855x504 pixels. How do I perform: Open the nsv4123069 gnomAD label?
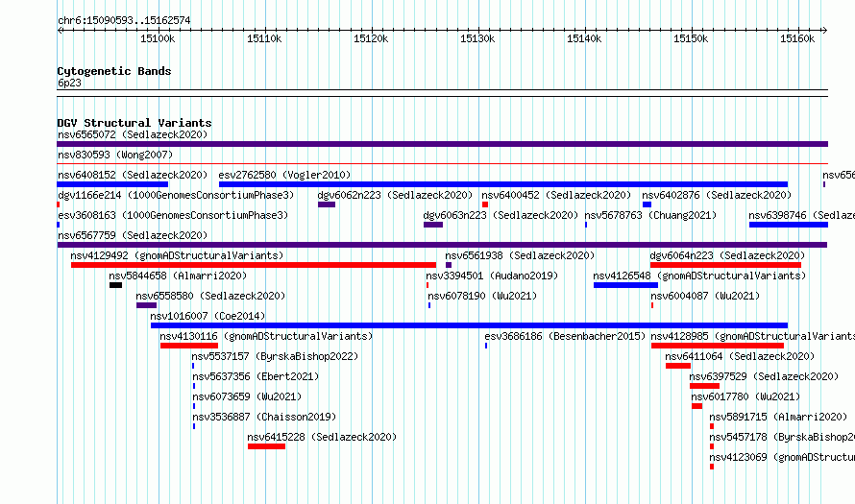pyautogui.click(x=782, y=457)
